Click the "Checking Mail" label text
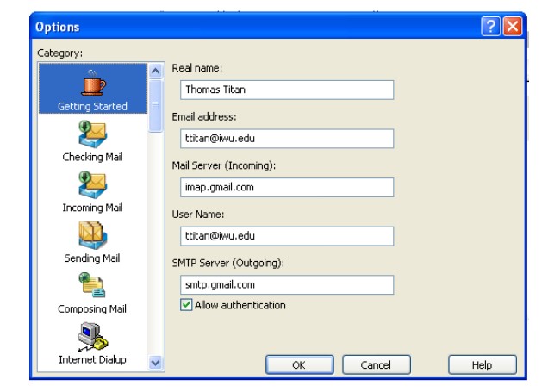548x392 pixels. coord(92,157)
